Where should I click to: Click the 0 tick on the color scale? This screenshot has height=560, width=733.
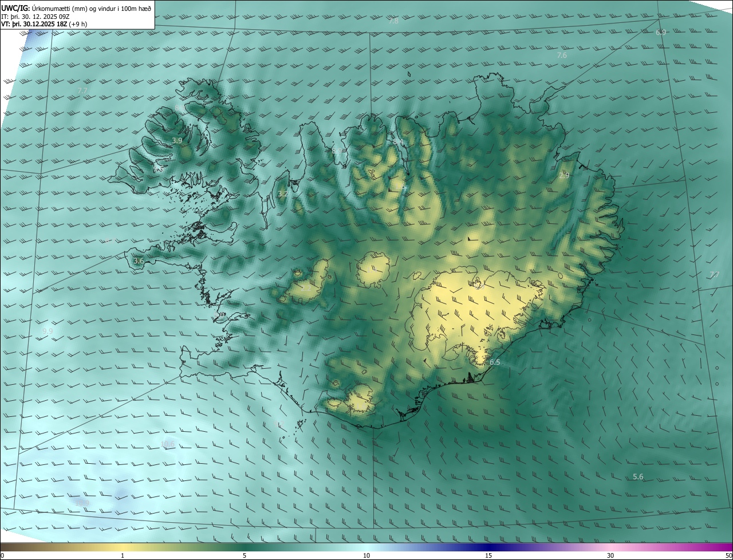(x=2, y=556)
